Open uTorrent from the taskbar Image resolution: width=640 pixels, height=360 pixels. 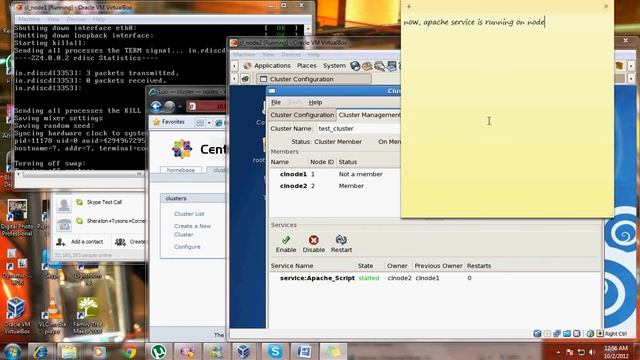point(158,351)
